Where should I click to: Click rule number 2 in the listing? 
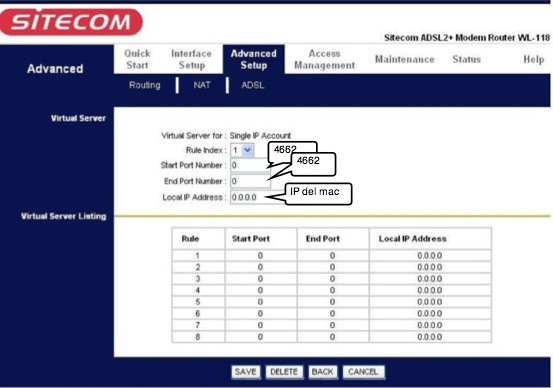tap(198, 267)
